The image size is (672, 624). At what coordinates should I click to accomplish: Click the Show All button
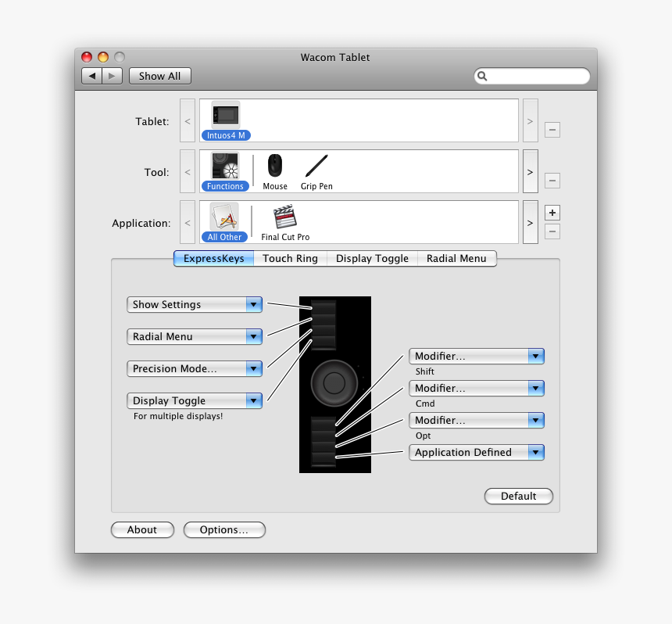pos(160,76)
